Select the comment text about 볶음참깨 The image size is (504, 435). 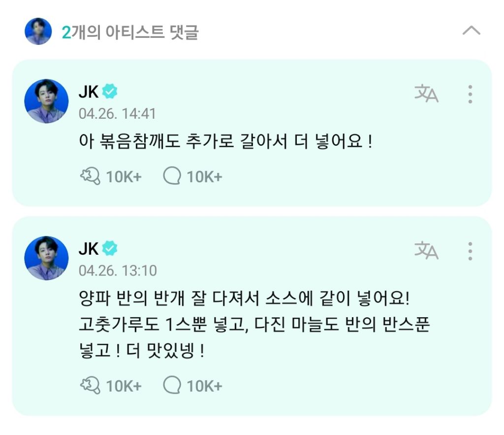pos(225,143)
